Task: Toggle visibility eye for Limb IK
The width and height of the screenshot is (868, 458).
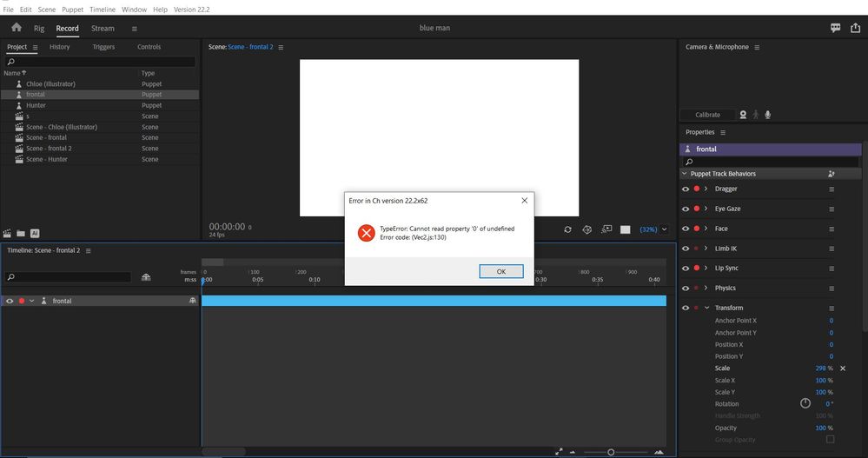Action: pyautogui.click(x=686, y=249)
